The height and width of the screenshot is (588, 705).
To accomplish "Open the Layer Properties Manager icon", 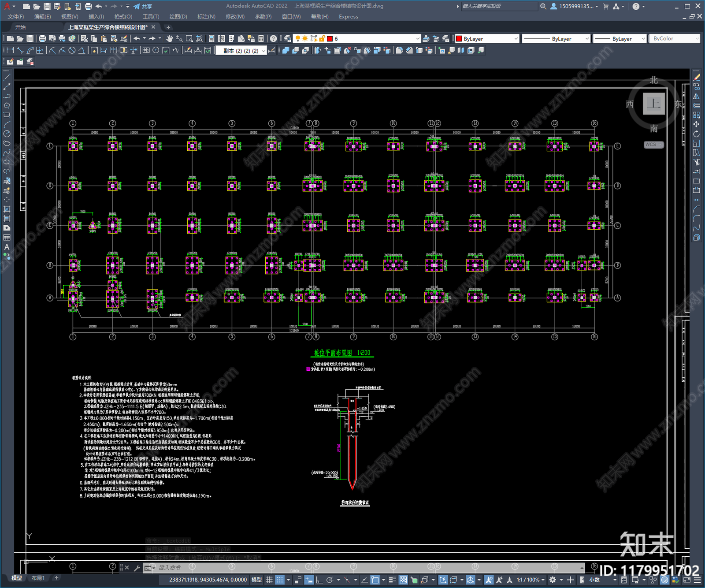I will click(287, 39).
